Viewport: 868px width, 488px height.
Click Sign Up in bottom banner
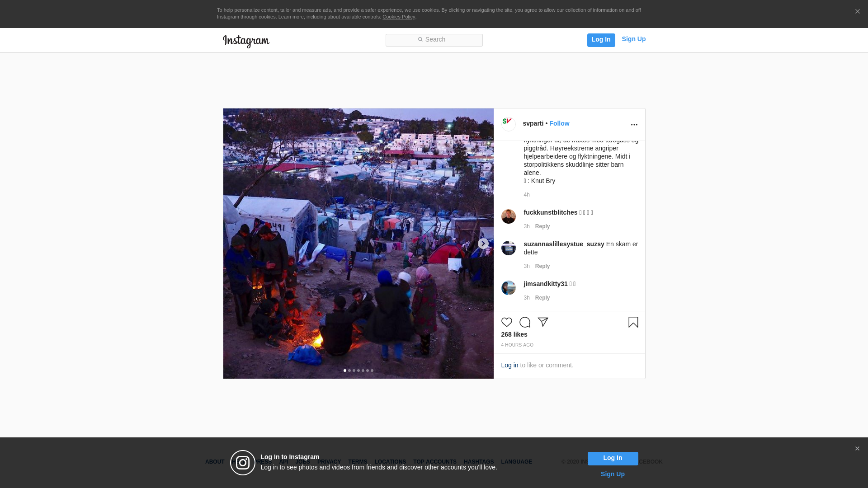point(613,474)
